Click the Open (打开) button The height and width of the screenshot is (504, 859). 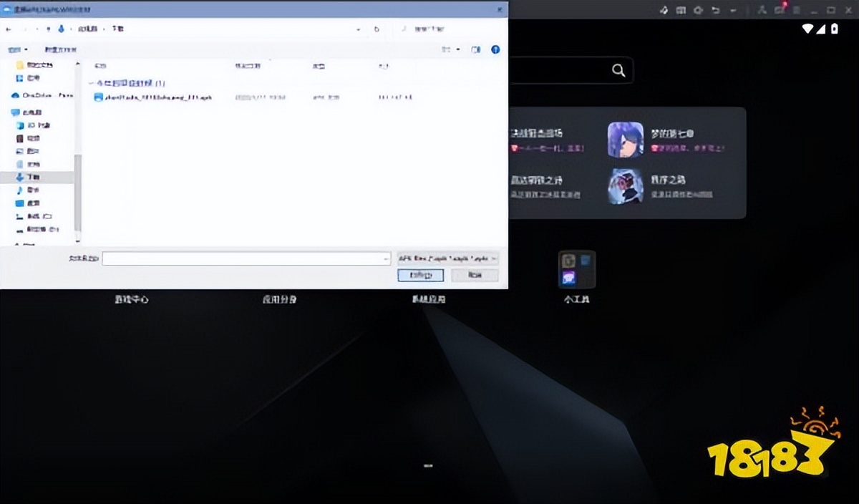point(421,275)
